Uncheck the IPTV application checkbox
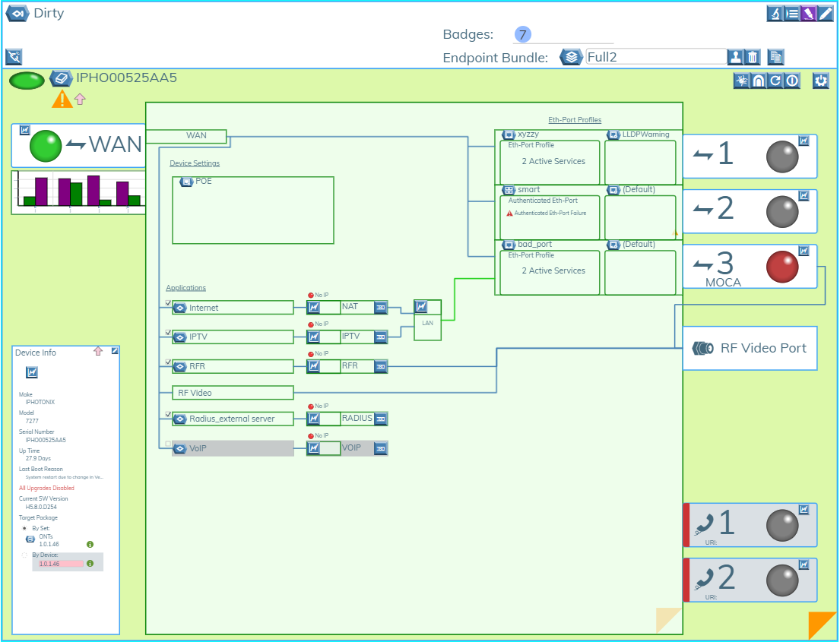The width and height of the screenshot is (840, 642). point(169,333)
